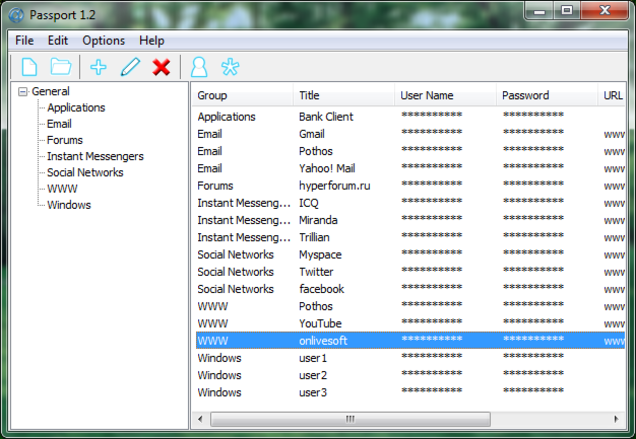Open the Help menu
Screen dimensions: 636x439
coord(152,41)
